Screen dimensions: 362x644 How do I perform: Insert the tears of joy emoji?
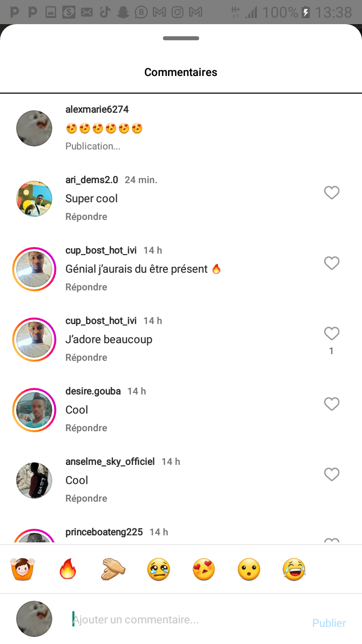point(294,570)
